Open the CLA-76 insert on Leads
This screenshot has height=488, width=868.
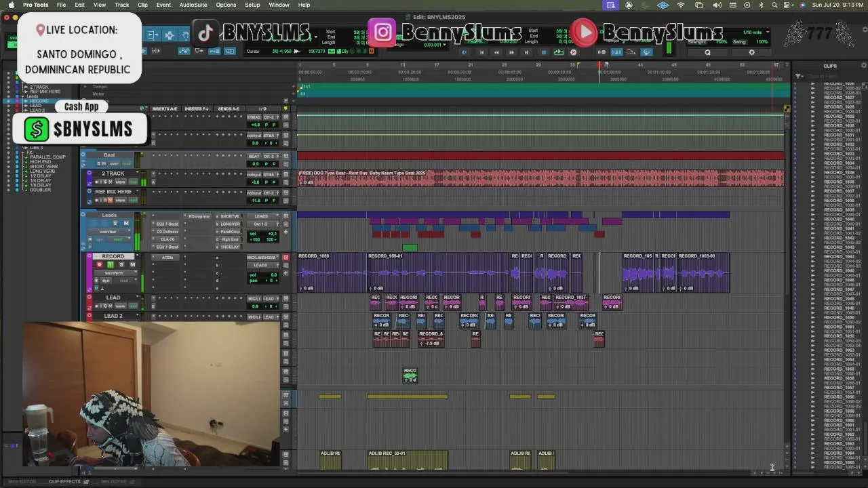point(167,239)
